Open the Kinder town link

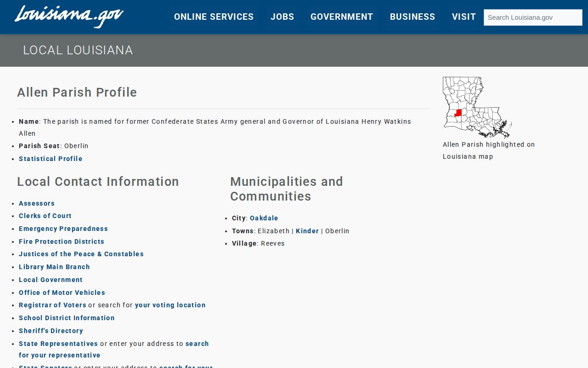tap(307, 231)
